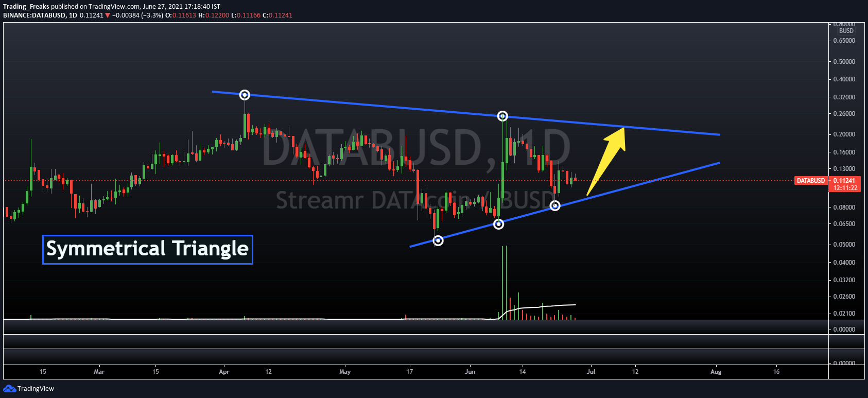Image resolution: width=868 pixels, height=398 pixels.
Task: Click the 16 date label on time axis
Action: [776, 372]
